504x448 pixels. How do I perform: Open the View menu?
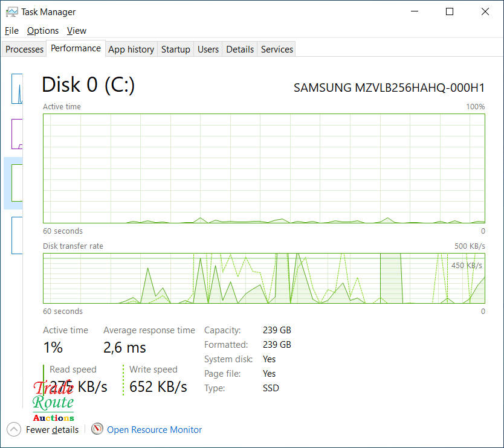tap(77, 31)
